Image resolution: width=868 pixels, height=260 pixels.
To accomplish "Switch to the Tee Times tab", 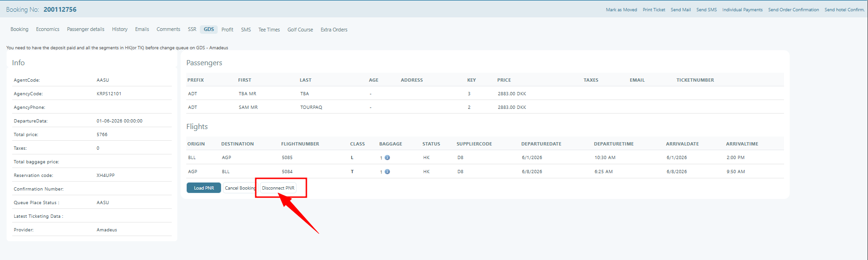I will point(269,30).
